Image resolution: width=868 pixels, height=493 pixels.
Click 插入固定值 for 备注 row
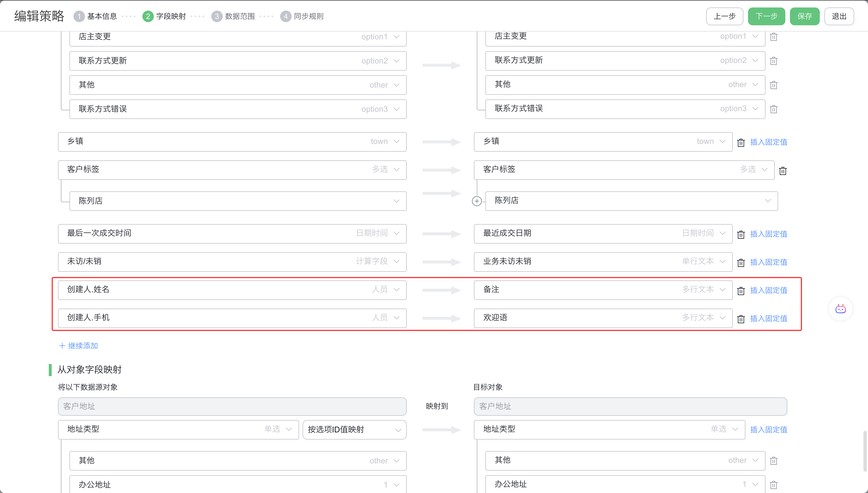(769, 290)
